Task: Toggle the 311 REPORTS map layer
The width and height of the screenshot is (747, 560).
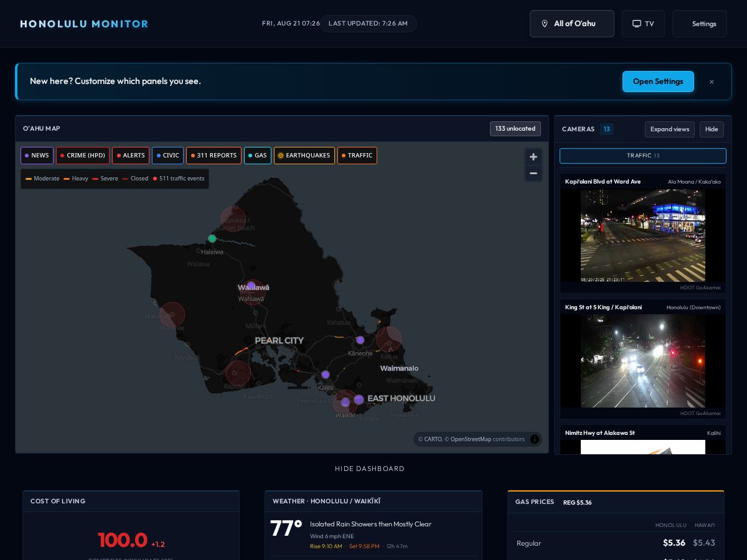Action: [x=214, y=156]
